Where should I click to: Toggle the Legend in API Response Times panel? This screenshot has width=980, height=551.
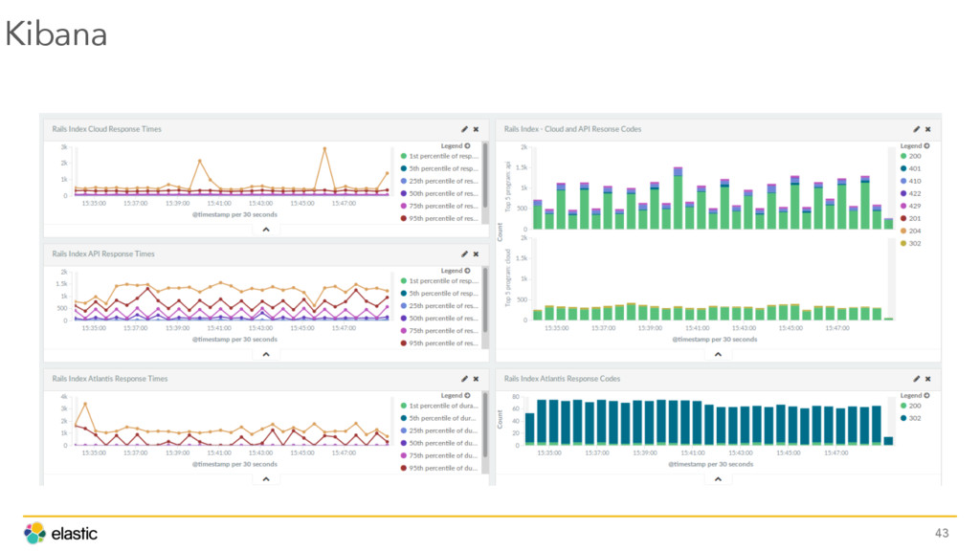pos(456,271)
